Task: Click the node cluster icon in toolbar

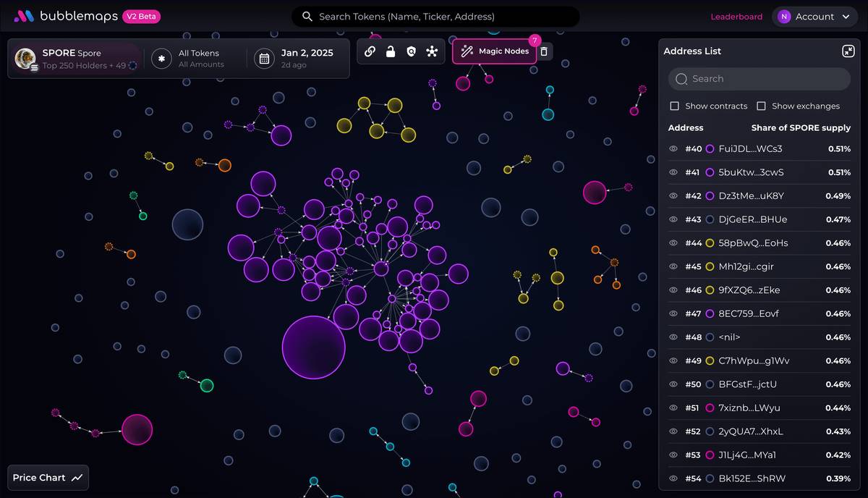Action: pos(432,51)
